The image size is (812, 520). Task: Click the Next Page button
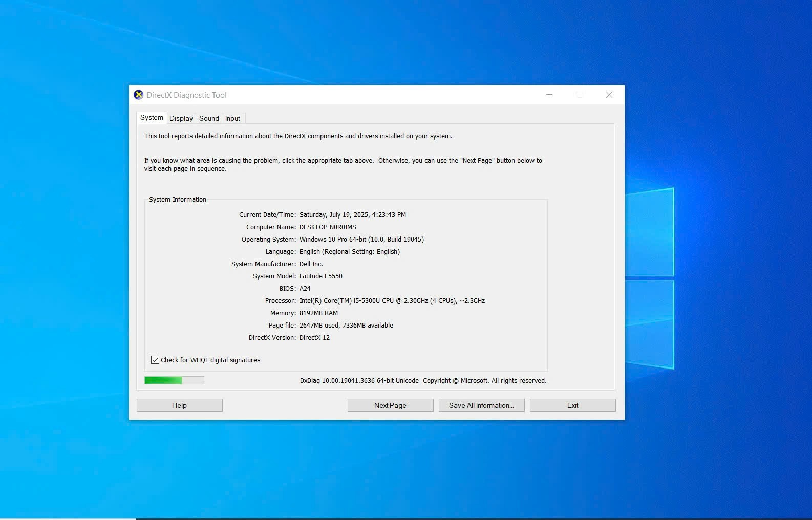coord(390,405)
